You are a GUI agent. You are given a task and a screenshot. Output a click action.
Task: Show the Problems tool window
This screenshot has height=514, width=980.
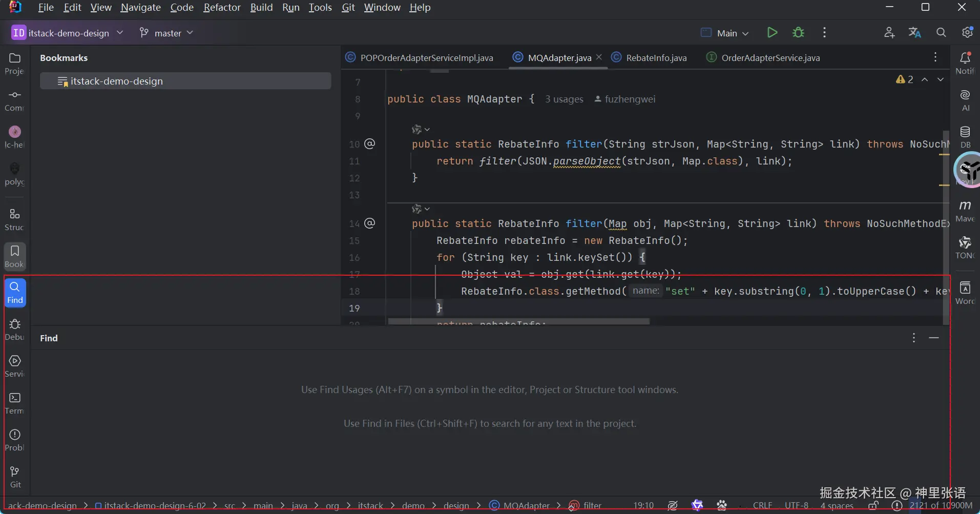point(15,440)
